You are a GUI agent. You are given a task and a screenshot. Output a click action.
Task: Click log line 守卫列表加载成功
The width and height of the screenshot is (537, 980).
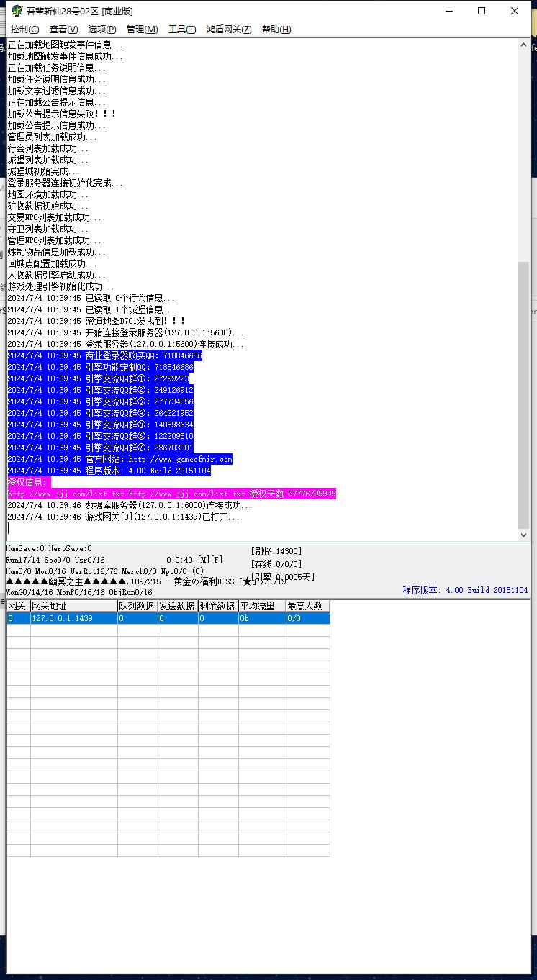click(x=48, y=229)
